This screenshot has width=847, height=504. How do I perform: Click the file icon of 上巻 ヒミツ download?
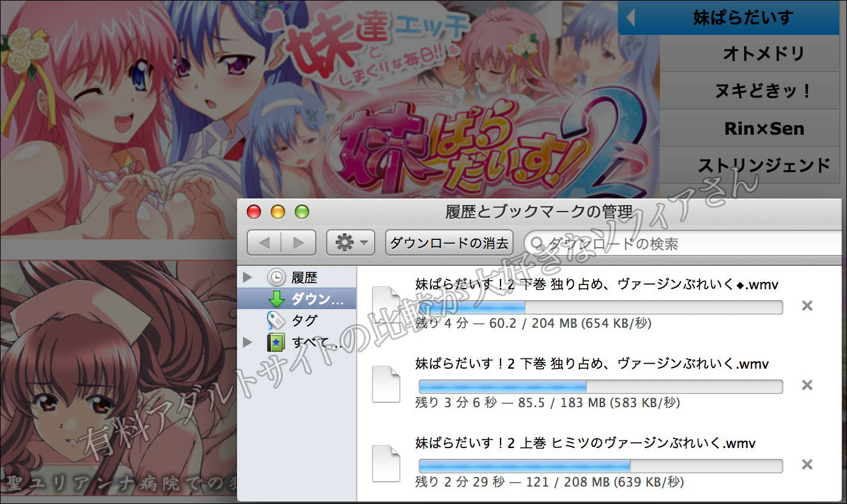[386, 463]
